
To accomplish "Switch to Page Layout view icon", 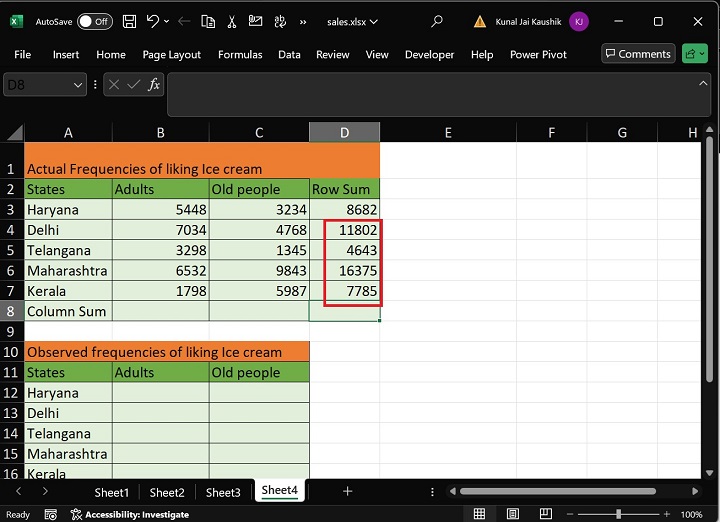I will point(515,514).
